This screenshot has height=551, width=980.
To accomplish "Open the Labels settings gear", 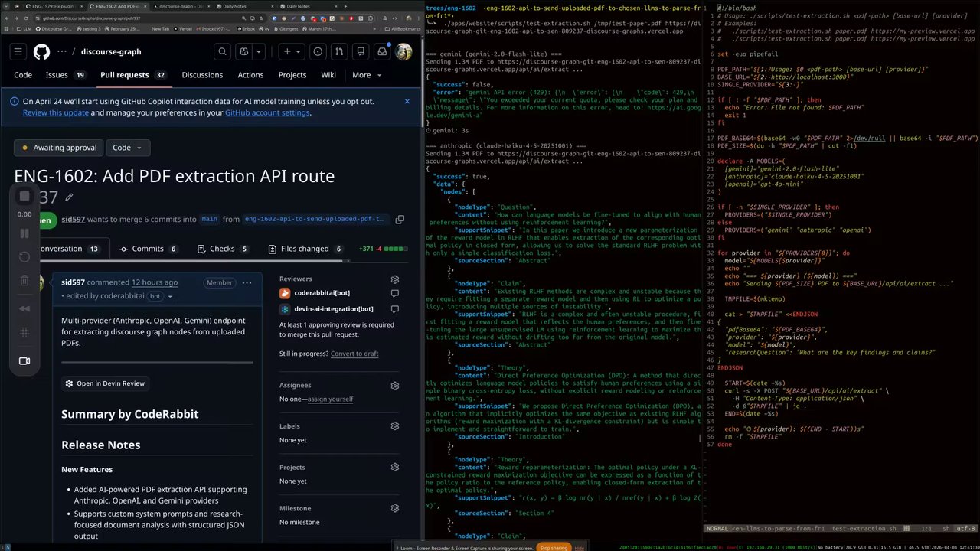I will click(395, 426).
